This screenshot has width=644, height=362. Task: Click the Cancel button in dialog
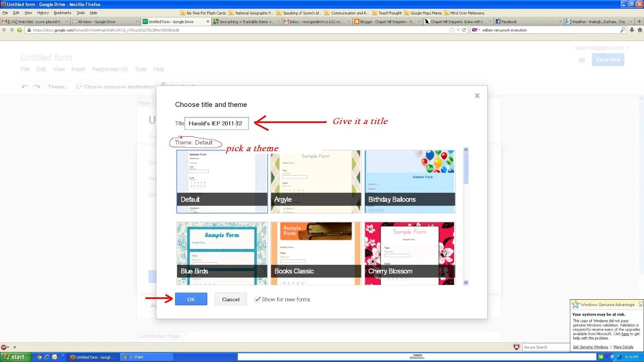pos(231,299)
